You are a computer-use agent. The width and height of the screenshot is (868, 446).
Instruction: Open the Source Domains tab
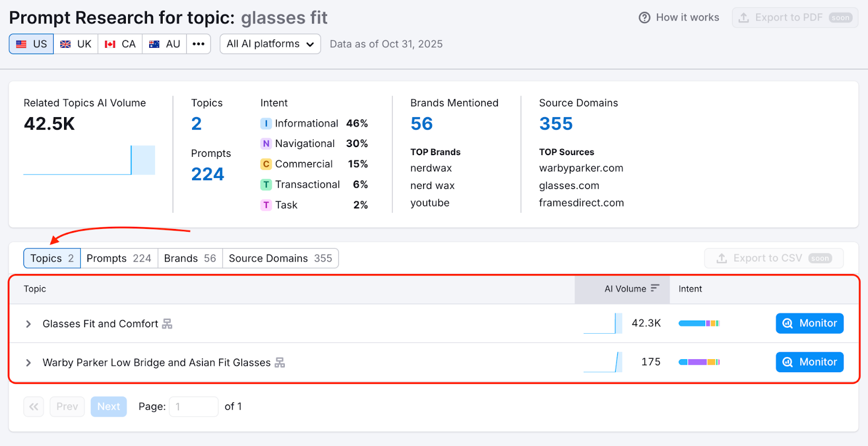point(280,258)
